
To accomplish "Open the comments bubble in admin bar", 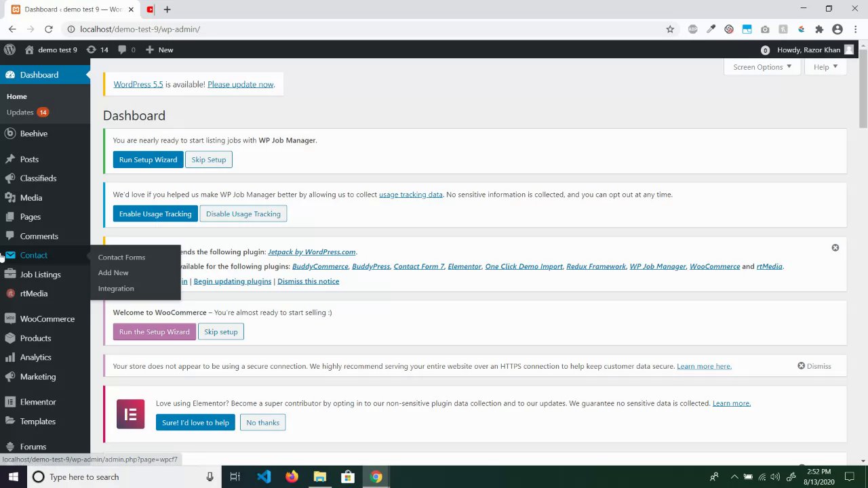I will point(126,49).
